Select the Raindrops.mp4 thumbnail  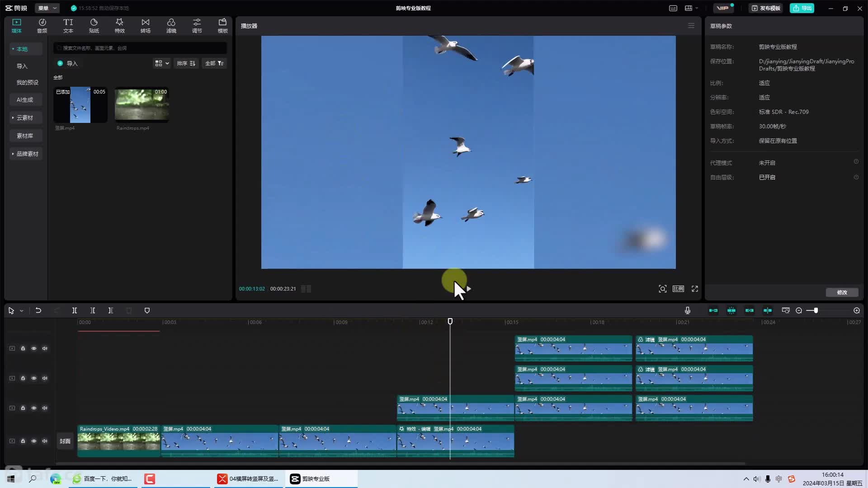tap(142, 105)
